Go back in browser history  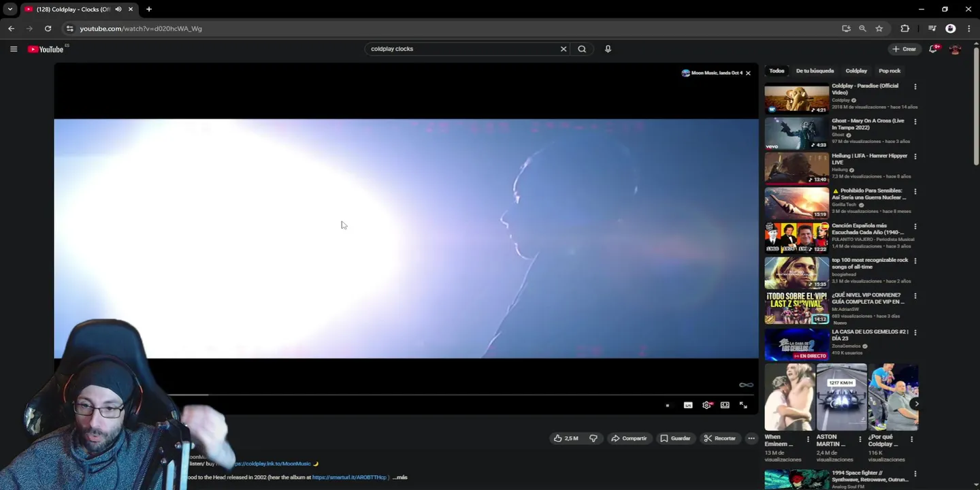11,29
